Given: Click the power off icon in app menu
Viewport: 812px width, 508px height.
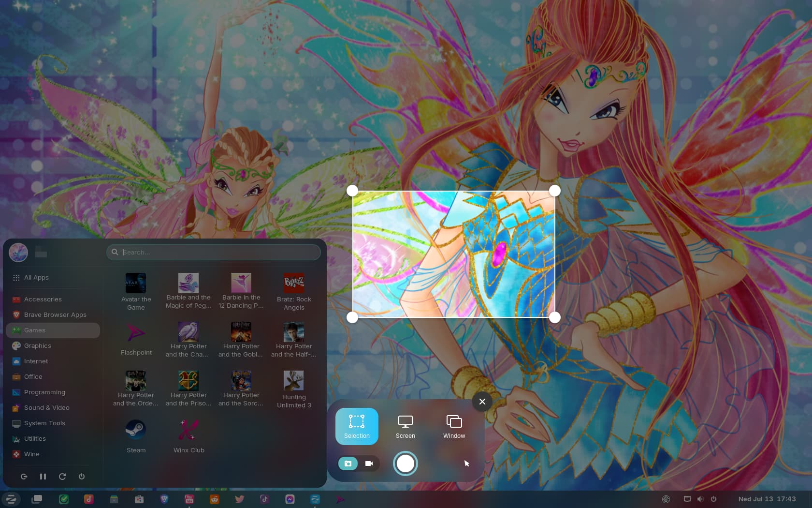Looking at the screenshot, I should [82, 477].
